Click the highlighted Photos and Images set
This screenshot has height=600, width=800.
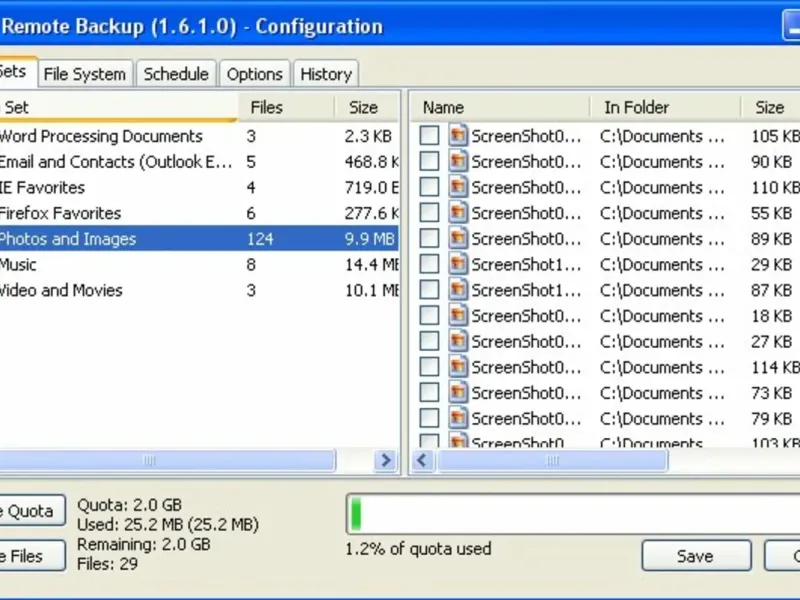point(199,238)
